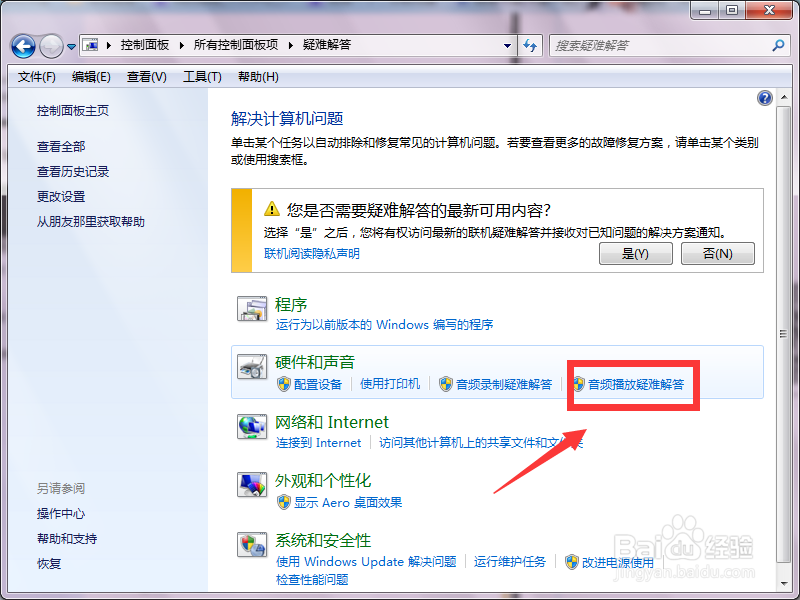Image resolution: width=800 pixels, height=600 pixels.
Task: Go back with the blue Back arrow
Action: click(x=23, y=46)
